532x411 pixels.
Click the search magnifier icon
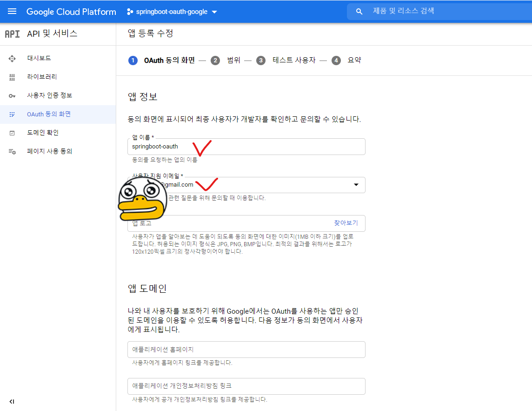[359, 12]
